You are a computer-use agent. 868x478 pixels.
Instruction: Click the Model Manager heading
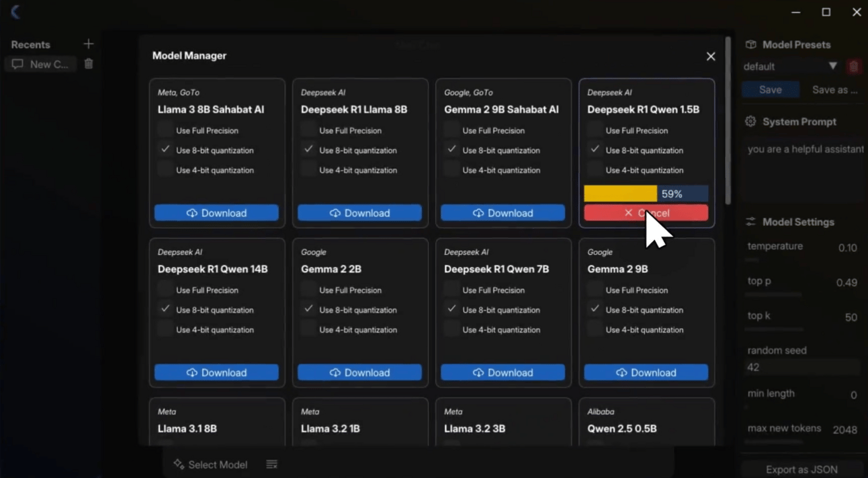[189, 56]
